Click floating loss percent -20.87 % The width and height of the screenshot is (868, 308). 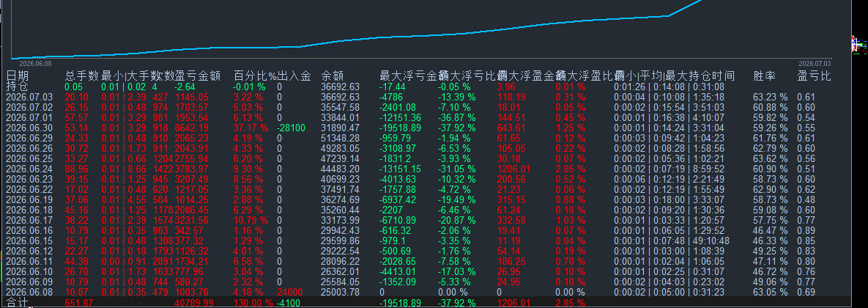[x=457, y=221]
